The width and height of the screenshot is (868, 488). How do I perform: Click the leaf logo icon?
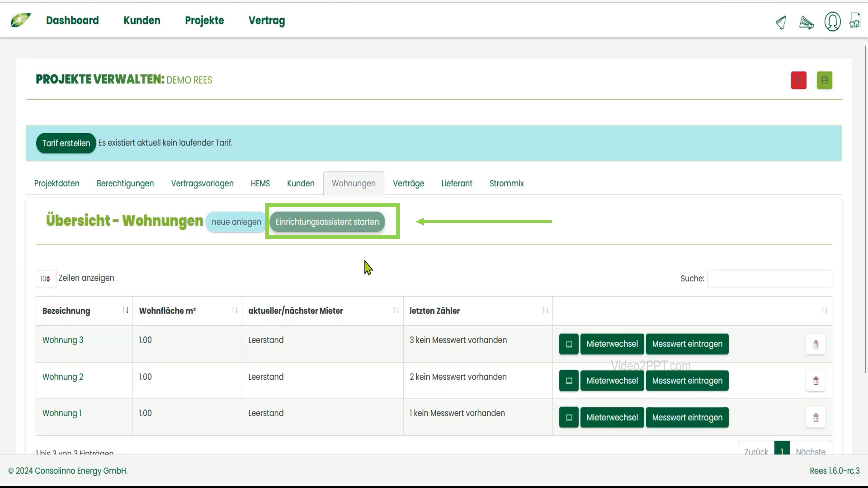coord(20,20)
